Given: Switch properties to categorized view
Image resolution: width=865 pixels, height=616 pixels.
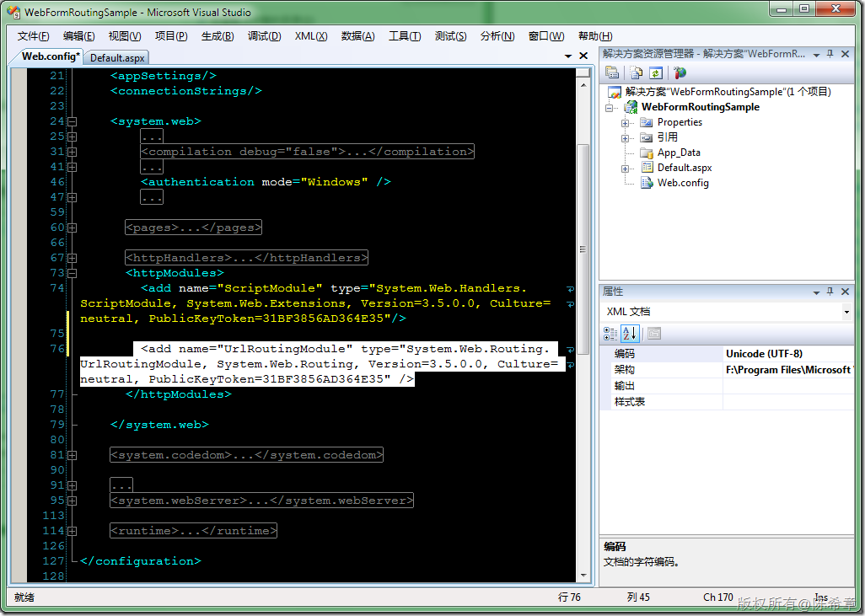Looking at the screenshot, I should tap(610, 334).
